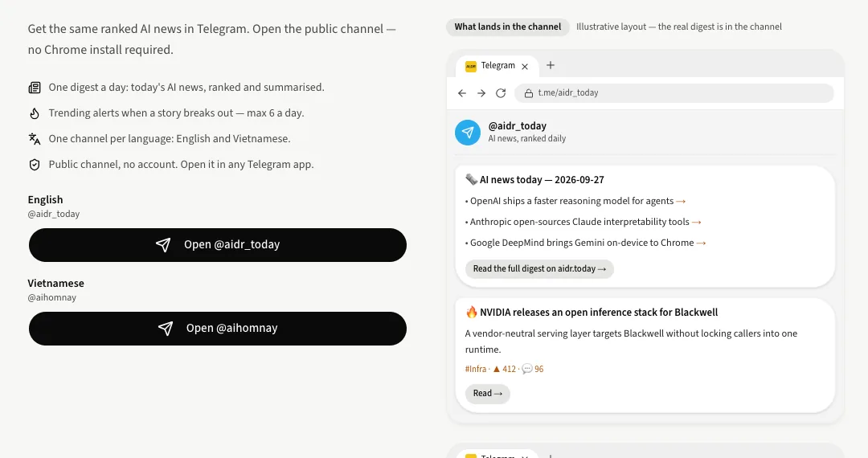The image size is (868, 458).
Task: Click the #Infra tag
Action: pos(476,369)
